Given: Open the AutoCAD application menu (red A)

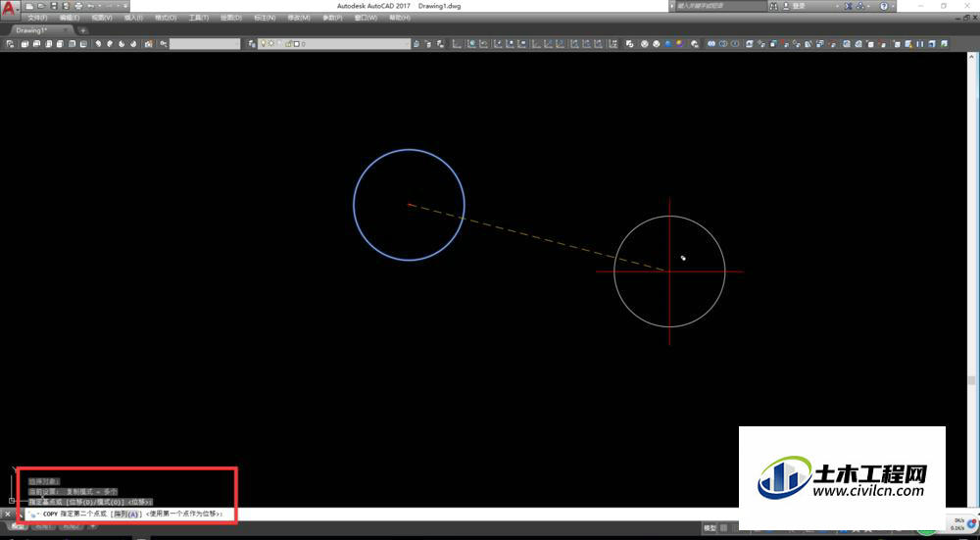Looking at the screenshot, I should pyautogui.click(x=9, y=9).
